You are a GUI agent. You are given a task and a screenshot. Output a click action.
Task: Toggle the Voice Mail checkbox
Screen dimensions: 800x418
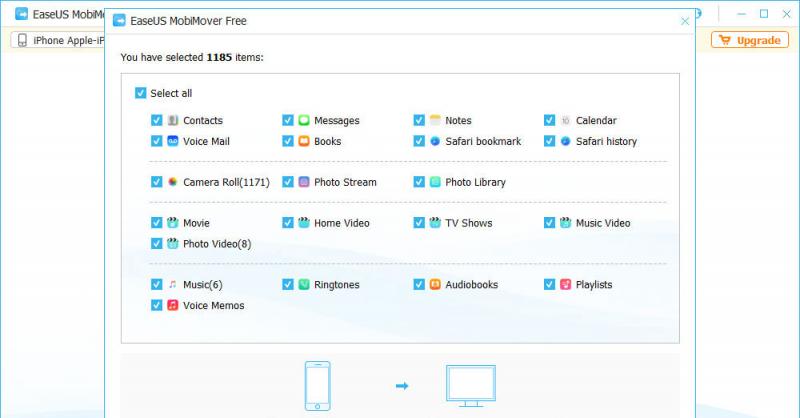coord(157,141)
